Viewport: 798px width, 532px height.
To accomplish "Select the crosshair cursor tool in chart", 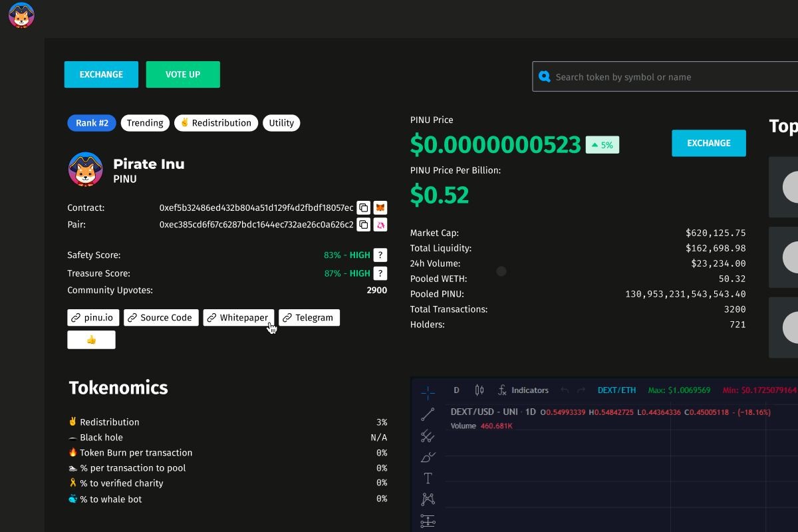I will pos(428,392).
